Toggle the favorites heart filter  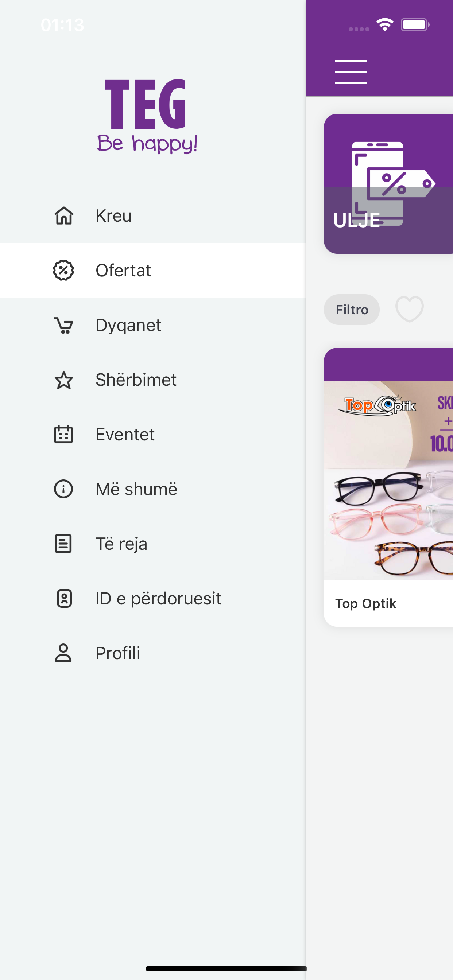pyautogui.click(x=409, y=309)
